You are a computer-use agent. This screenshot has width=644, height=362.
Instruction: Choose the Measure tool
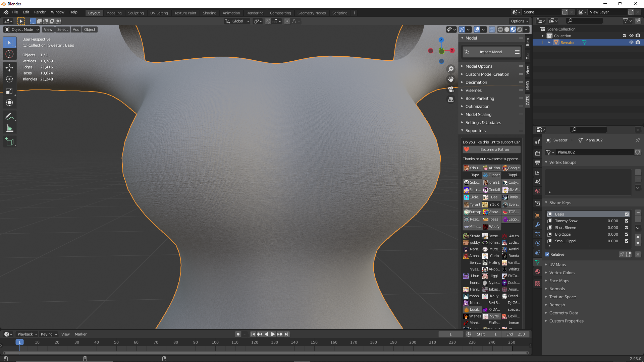9,128
